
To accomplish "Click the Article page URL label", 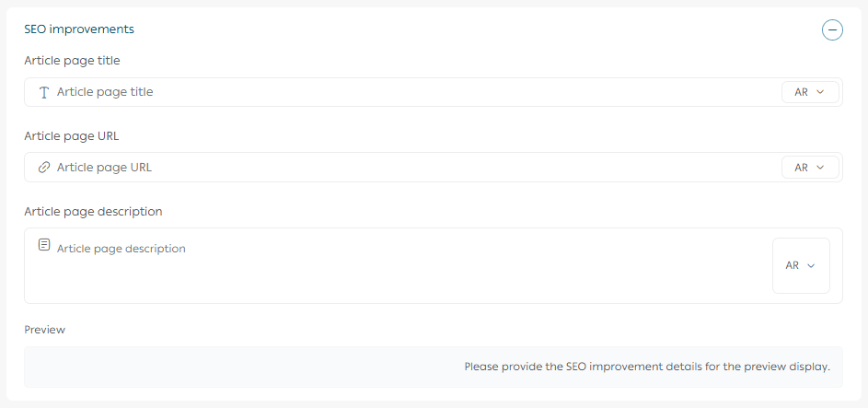I will tap(71, 136).
